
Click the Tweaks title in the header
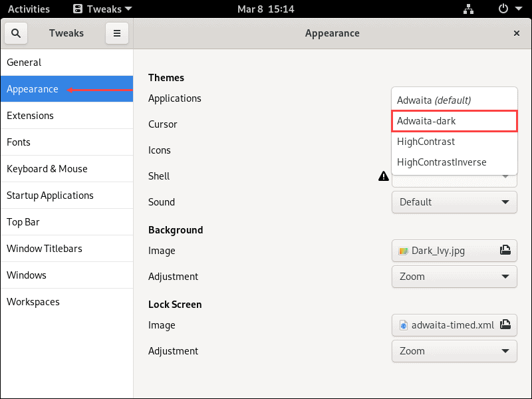(66, 33)
